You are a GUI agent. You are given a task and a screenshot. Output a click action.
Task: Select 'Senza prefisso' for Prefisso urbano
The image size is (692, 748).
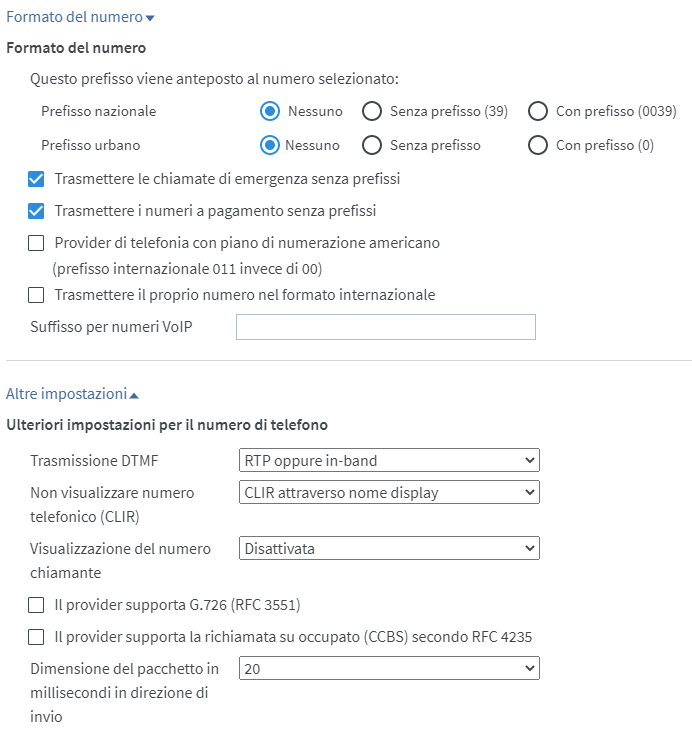372,145
